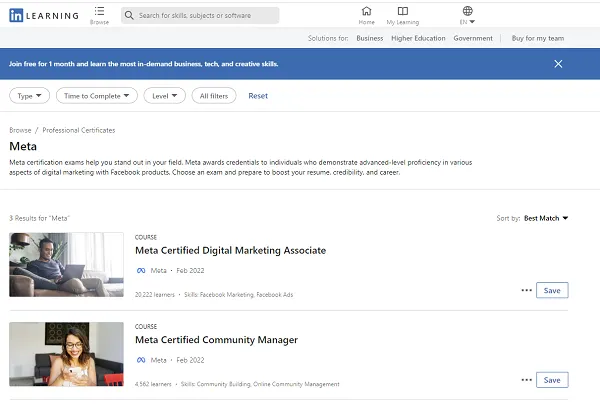Save the Community Manager course
The height and width of the screenshot is (404, 600).
[x=552, y=380]
